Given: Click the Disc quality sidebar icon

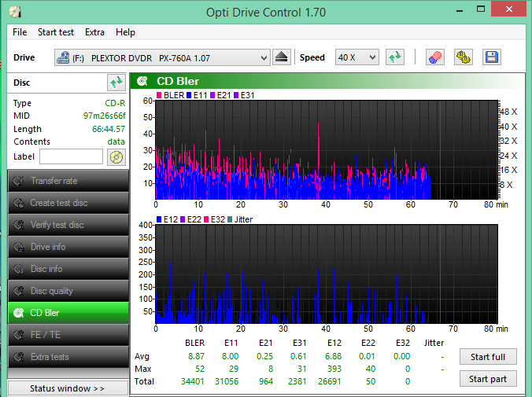Looking at the screenshot, I should pyautogui.click(x=18, y=291).
